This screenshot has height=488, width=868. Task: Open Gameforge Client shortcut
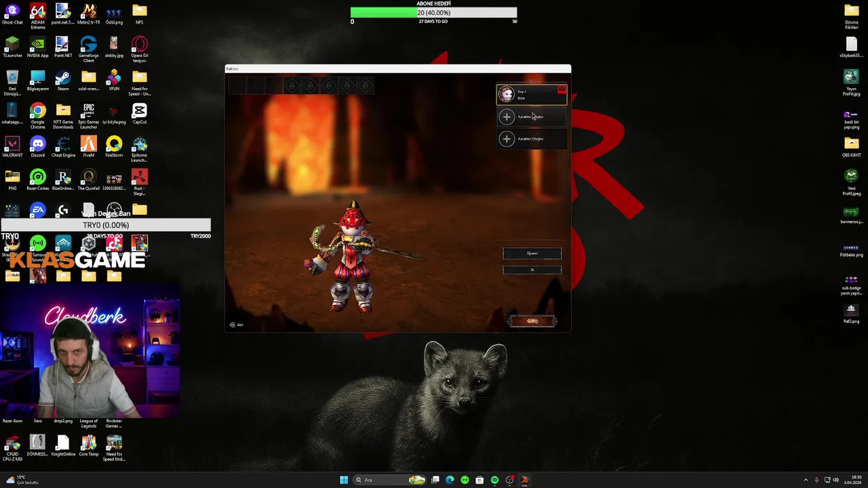coord(89,49)
